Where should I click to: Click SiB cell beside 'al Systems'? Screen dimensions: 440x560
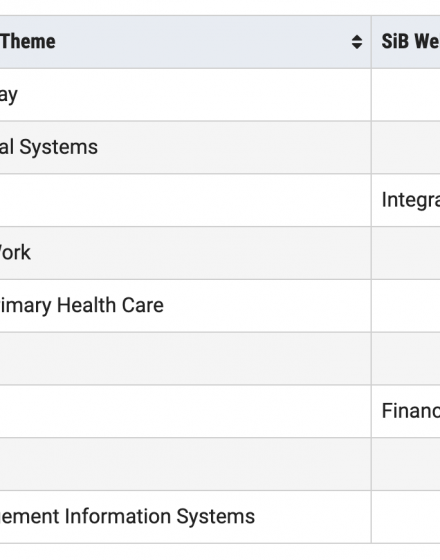tap(406, 148)
